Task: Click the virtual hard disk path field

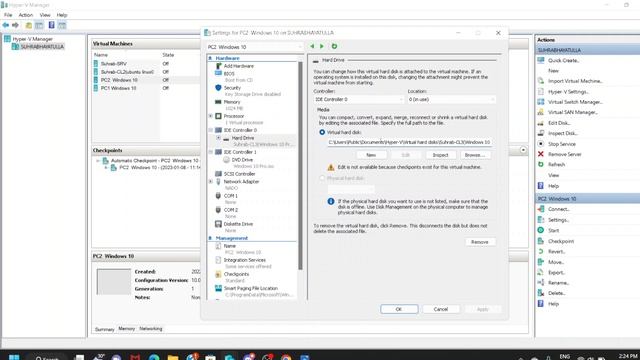Action: coord(409,142)
